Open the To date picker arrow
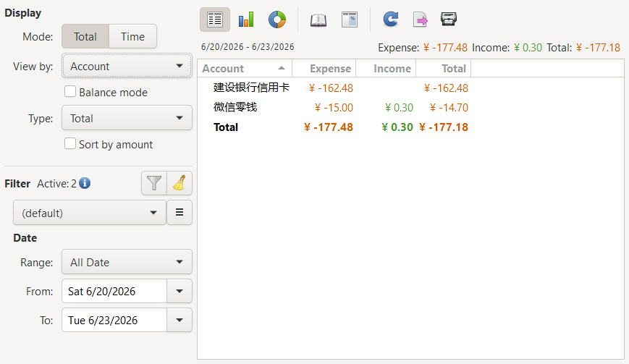This screenshot has height=364, width=629. pos(180,320)
